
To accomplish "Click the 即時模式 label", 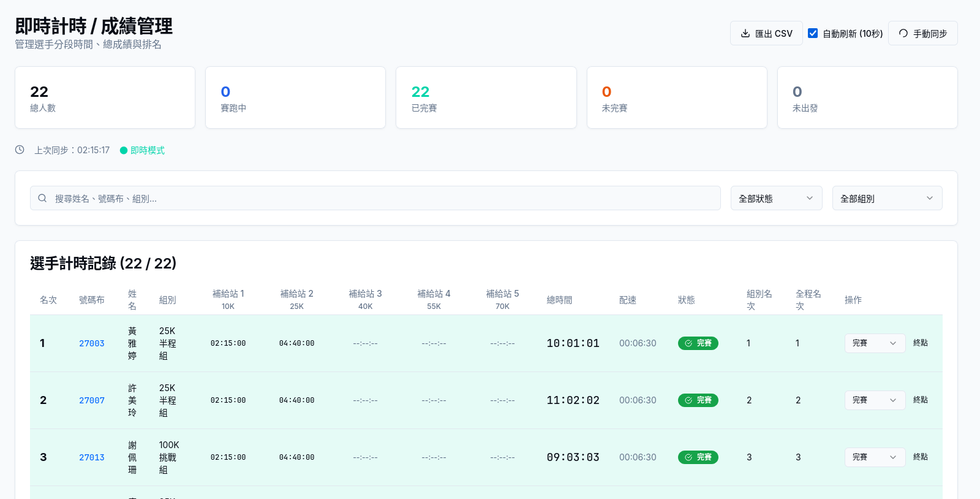I will [x=148, y=150].
